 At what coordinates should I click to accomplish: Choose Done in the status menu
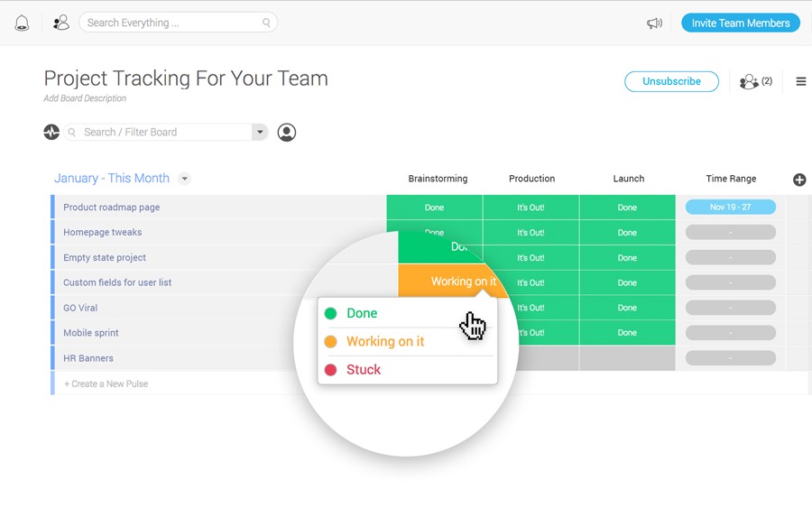pyautogui.click(x=407, y=313)
